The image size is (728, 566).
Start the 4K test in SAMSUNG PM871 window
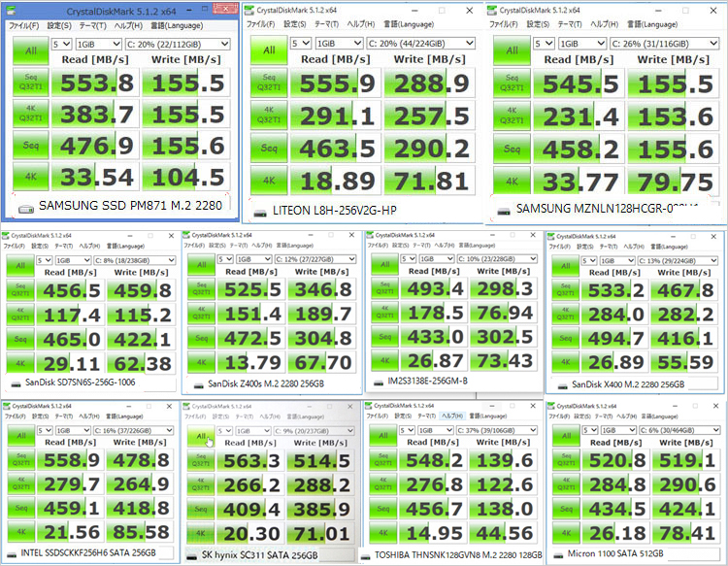click(x=31, y=178)
